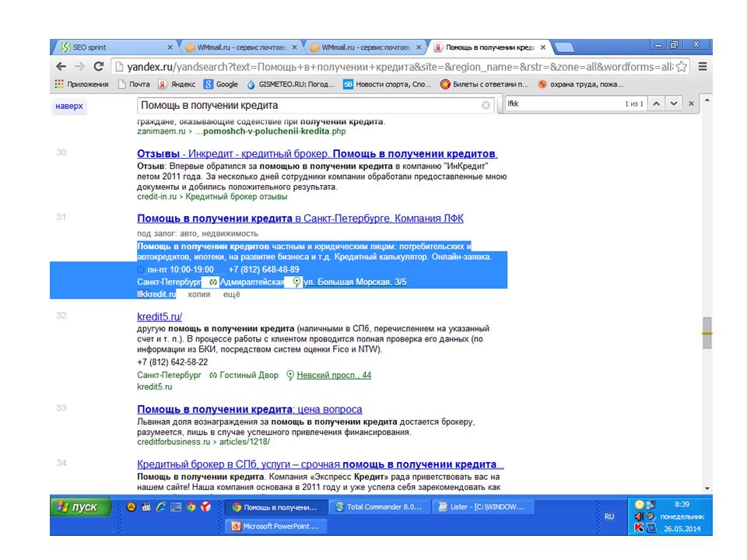The width and height of the screenshot is (747, 560).
Task: Open the credit-in.ru Кредитный брокер отзывы link
Action: pyautogui.click(x=212, y=197)
